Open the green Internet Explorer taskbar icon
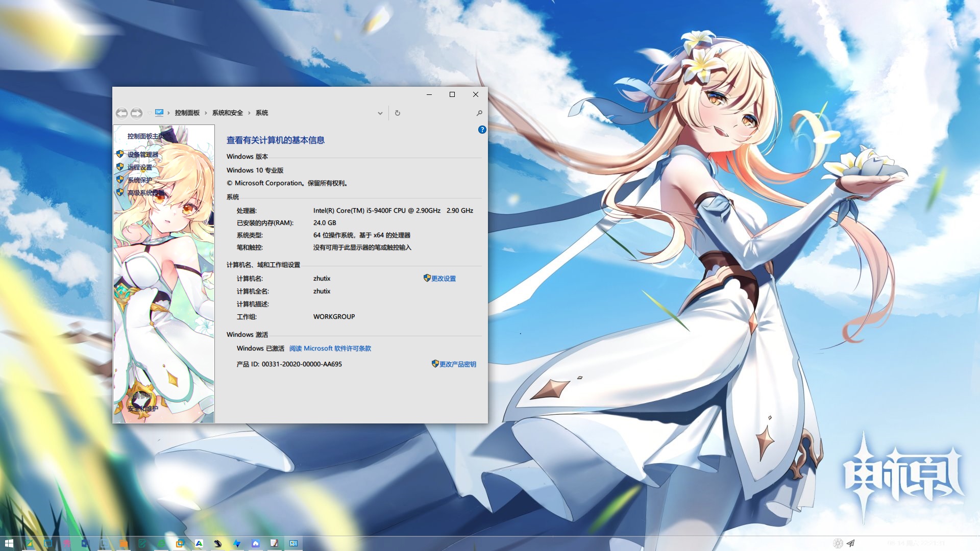The height and width of the screenshot is (551, 980). 161,543
